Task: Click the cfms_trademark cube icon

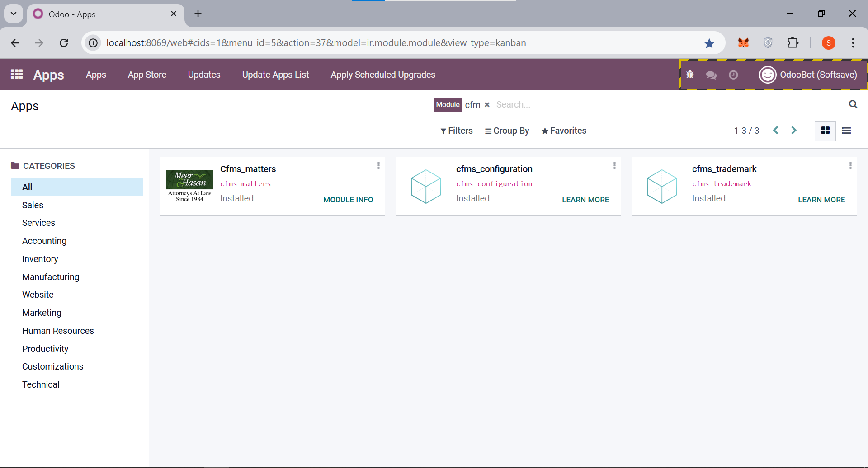Action: click(x=661, y=186)
